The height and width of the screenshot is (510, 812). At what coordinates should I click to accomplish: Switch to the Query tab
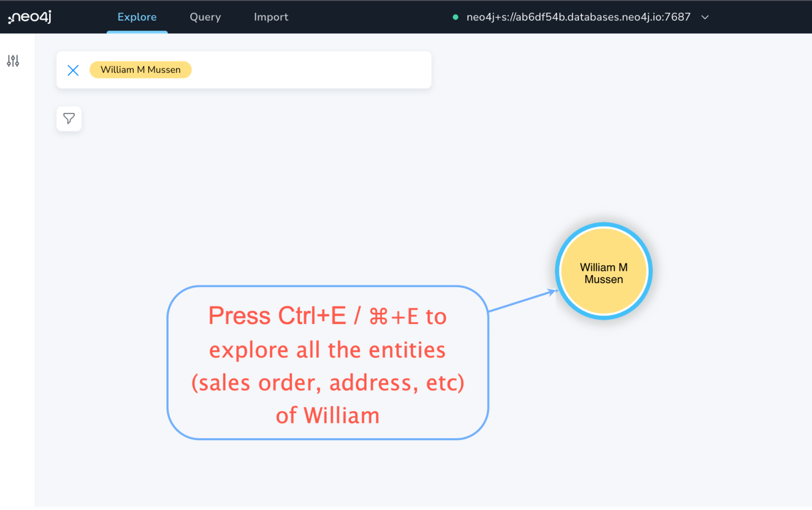(205, 16)
